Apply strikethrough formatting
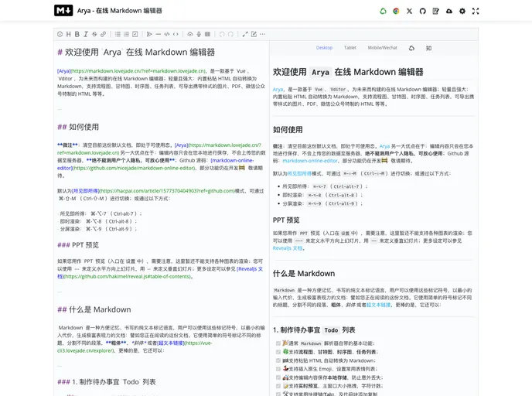 94,34
